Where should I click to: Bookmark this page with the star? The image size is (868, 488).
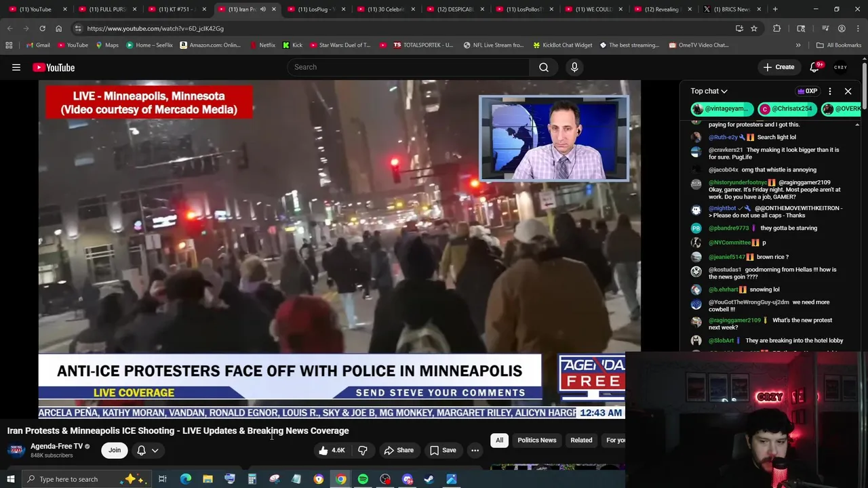(753, 28)
